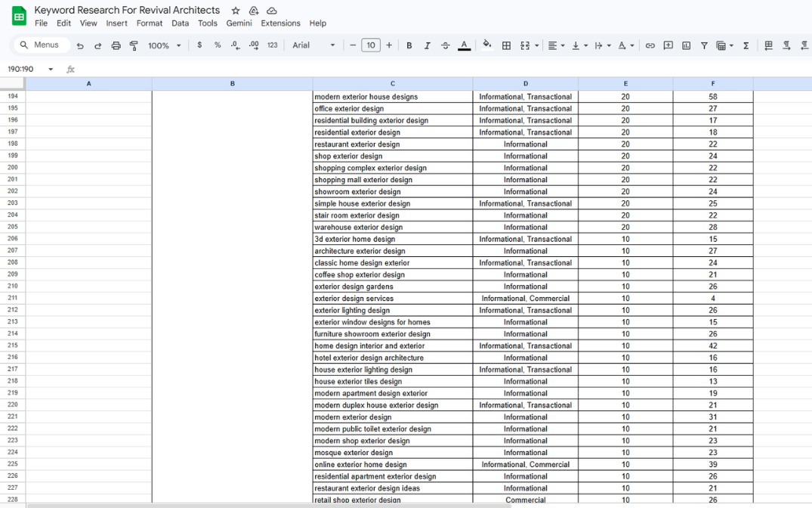
Task: Open the cell borders tool
Action: 506,45
